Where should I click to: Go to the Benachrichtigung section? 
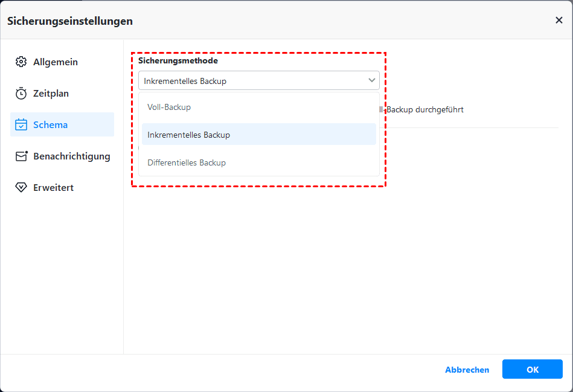[71, 156]
